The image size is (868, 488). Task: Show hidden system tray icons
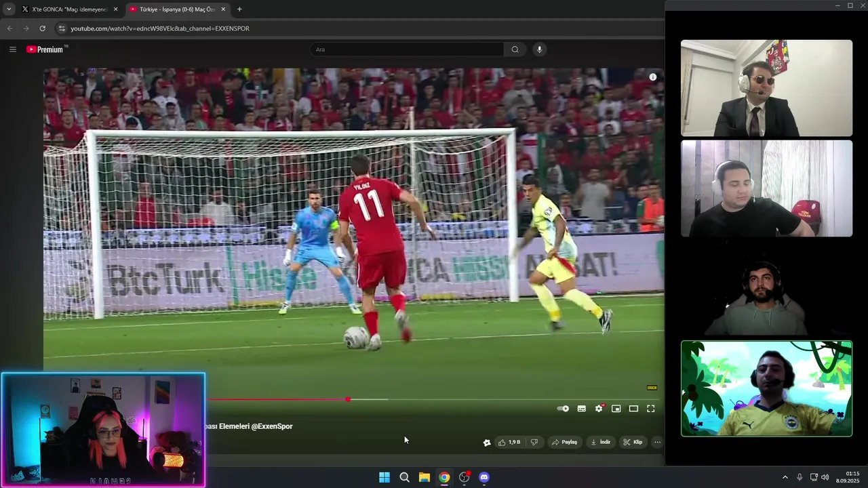pos(785,477)
